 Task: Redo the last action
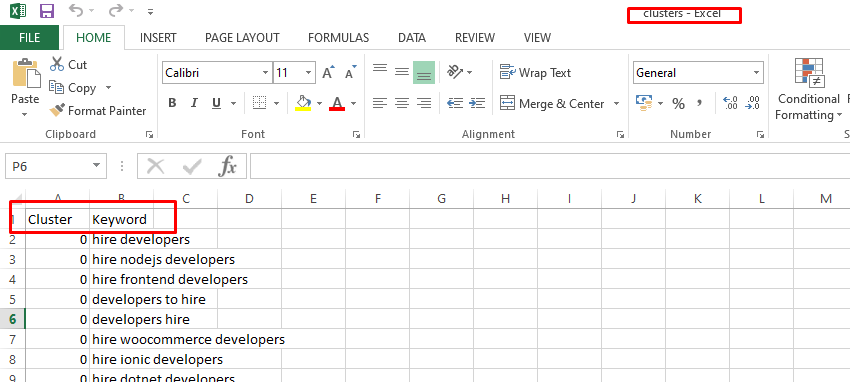click(x=115, y=10)
